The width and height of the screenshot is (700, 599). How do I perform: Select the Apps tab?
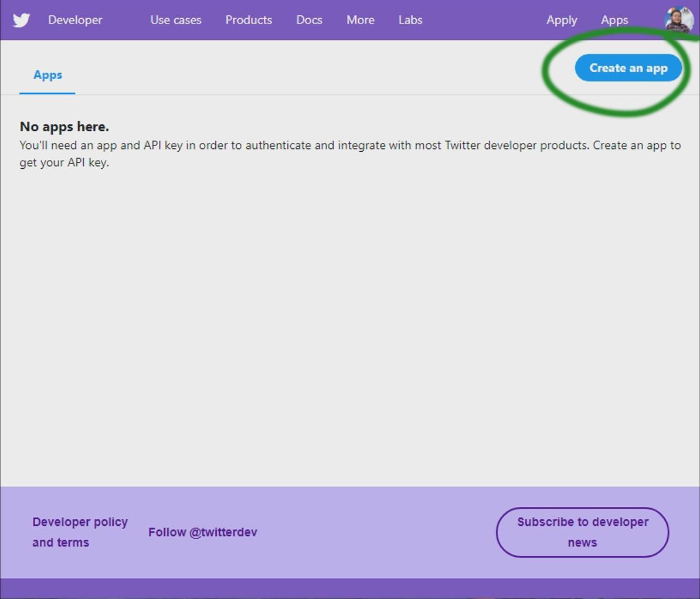[47, 74]
